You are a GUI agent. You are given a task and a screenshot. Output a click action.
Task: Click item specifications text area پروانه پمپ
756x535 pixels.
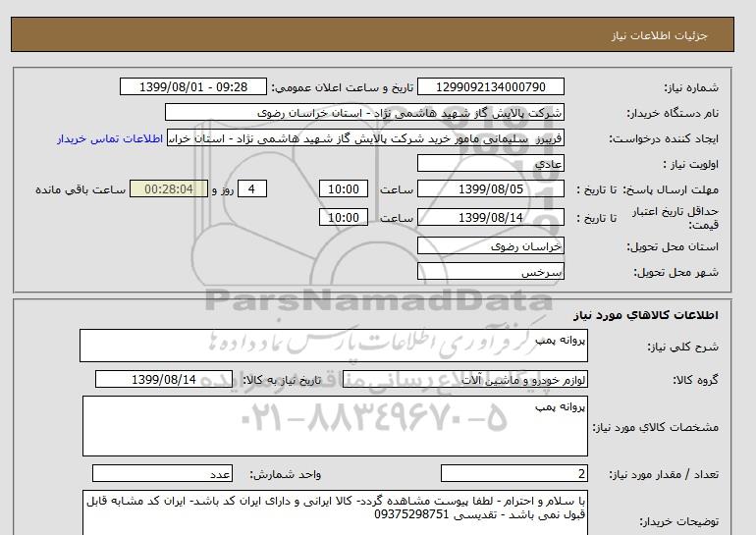tap(335, 426)
